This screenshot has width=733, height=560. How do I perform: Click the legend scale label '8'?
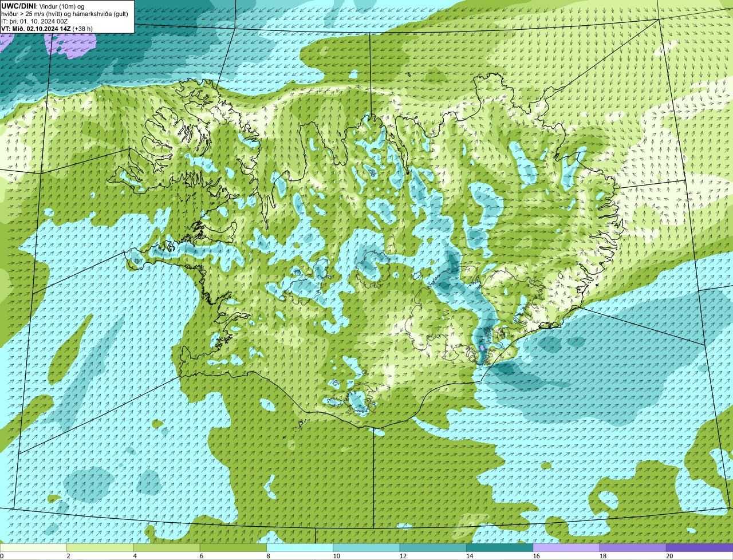[x=268, y=556]
